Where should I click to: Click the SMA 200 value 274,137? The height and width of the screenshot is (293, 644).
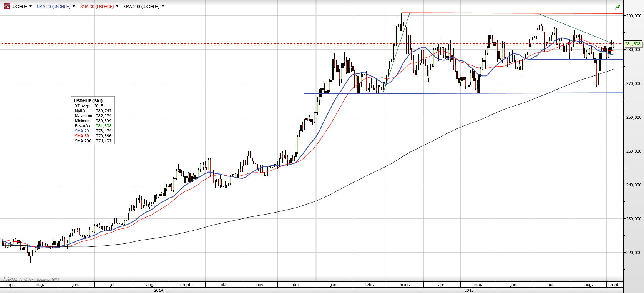104,141
